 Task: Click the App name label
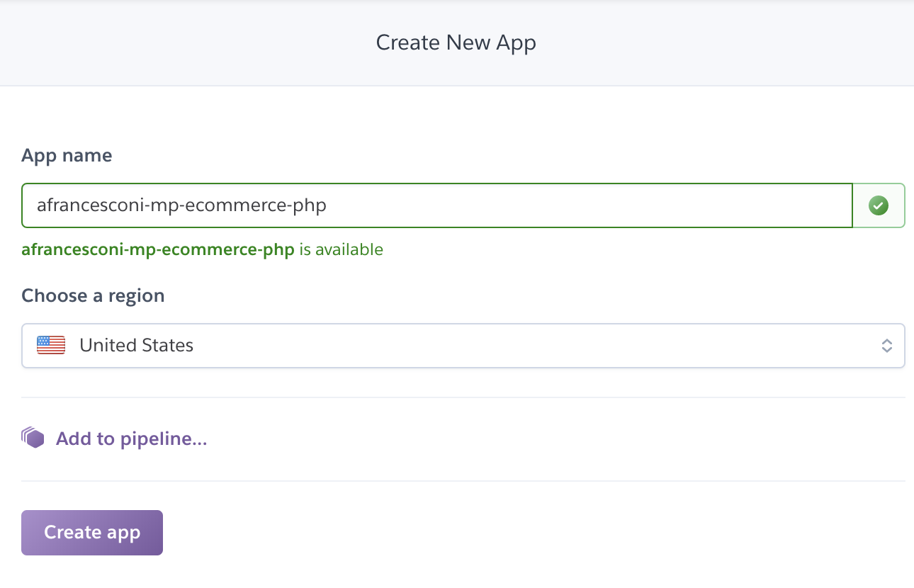click(67, 155)
